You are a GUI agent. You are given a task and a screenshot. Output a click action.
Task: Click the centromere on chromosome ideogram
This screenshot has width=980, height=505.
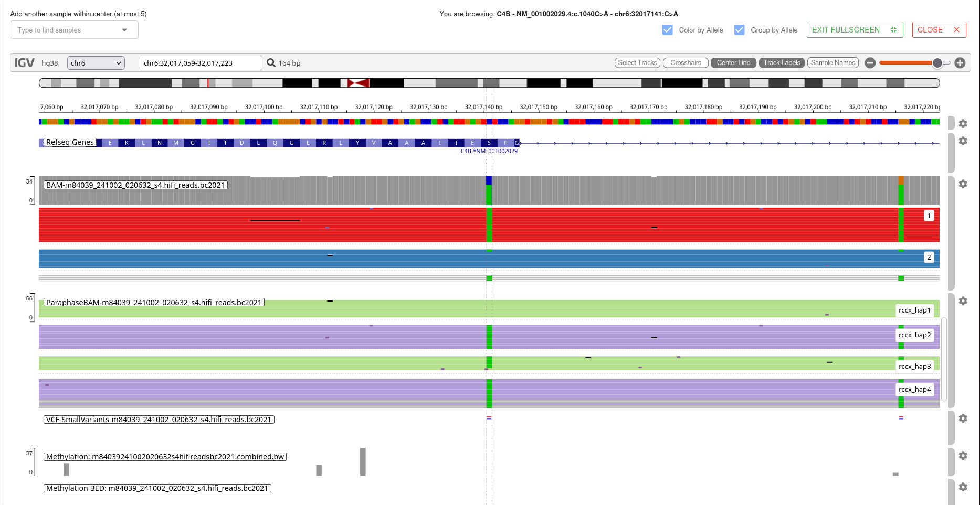[x=358, y=83]
